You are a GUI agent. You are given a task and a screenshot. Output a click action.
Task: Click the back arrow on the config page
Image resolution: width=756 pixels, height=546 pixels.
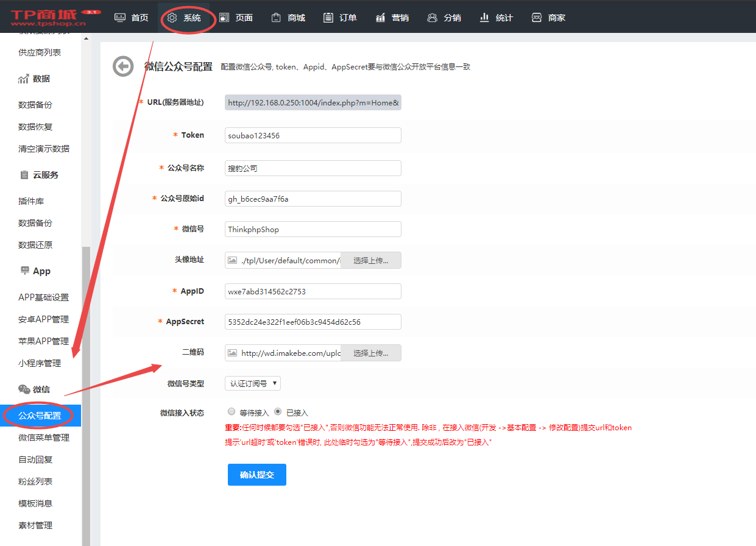[x=123, y=66]
